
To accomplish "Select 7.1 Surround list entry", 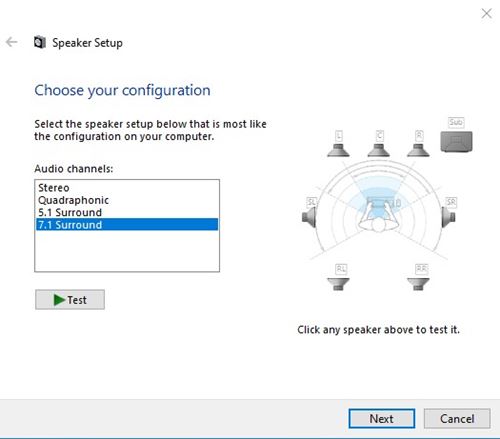I will click(x=127, y=225).
